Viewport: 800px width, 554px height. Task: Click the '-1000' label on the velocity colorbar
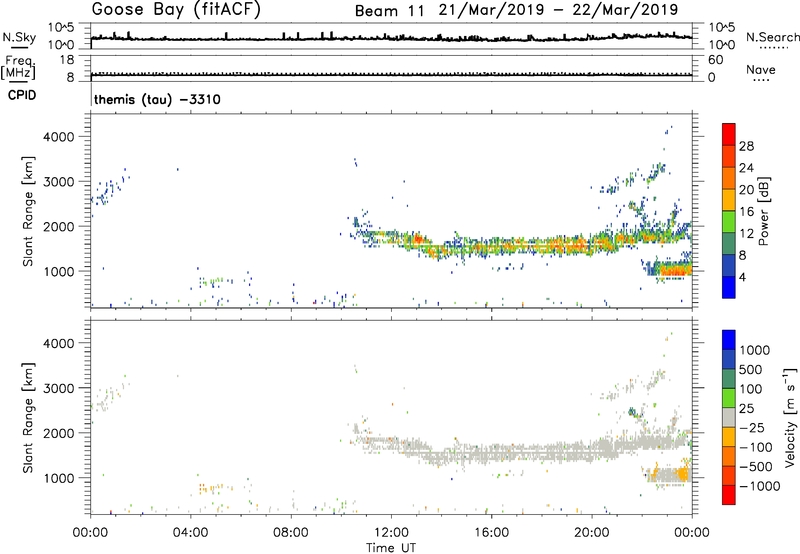click(759, 486)
